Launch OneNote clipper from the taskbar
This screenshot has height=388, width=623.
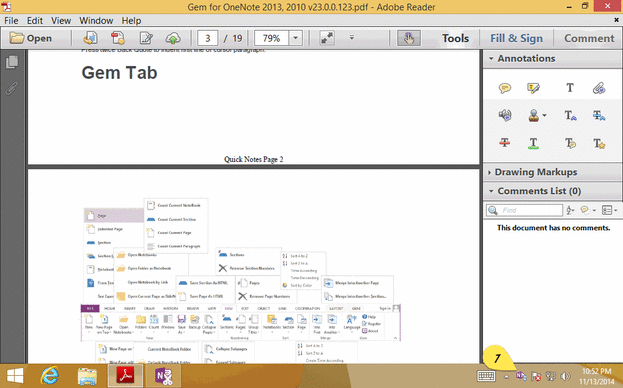(x=164, y=375)
